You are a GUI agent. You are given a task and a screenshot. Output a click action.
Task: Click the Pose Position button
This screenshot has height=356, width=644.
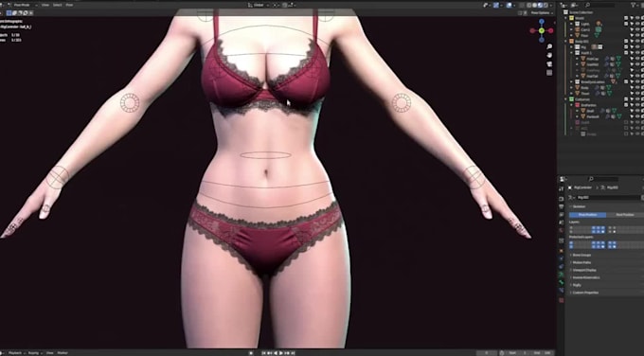[587, 215]
